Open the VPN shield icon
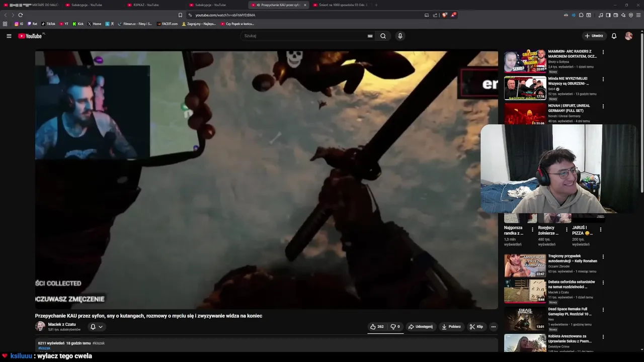The image size is (644, 362). pyautogui.click(x=631, y=15)
